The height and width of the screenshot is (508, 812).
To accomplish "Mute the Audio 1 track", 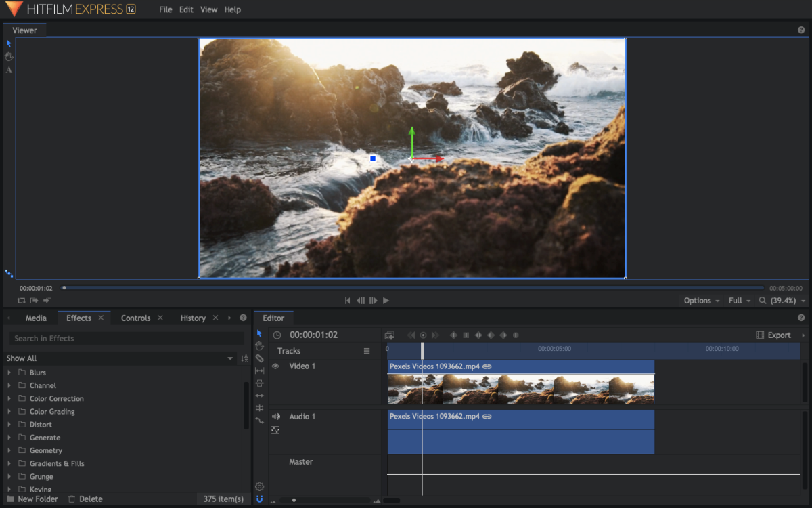I will coord(275,417).
